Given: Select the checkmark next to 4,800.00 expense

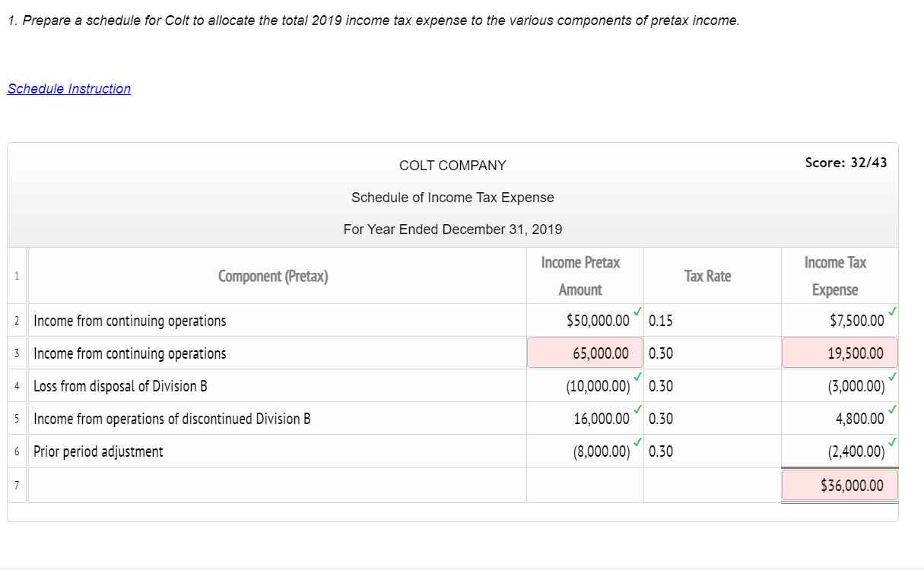Looking at the screenshot, I should [x=893, y=411].
